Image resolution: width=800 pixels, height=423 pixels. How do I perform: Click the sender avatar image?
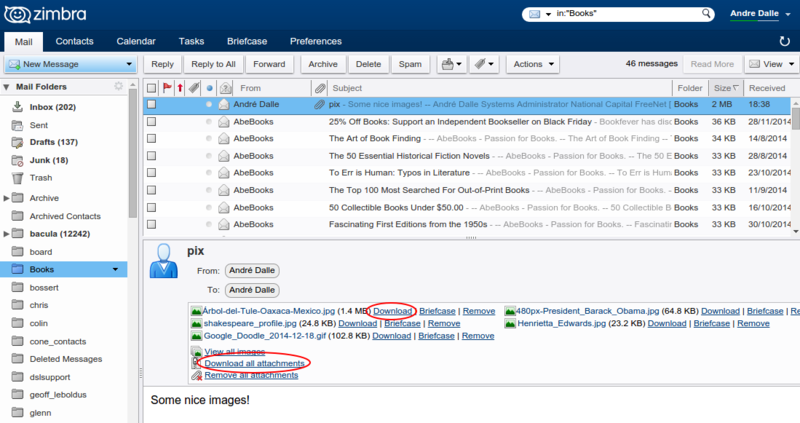pyautogui.click(x=164, y=261)
